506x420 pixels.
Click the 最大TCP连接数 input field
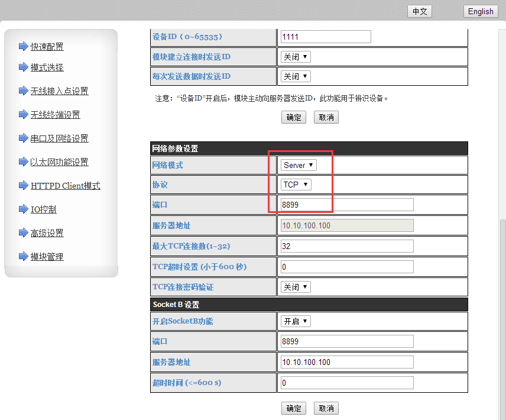pos(347,246)
